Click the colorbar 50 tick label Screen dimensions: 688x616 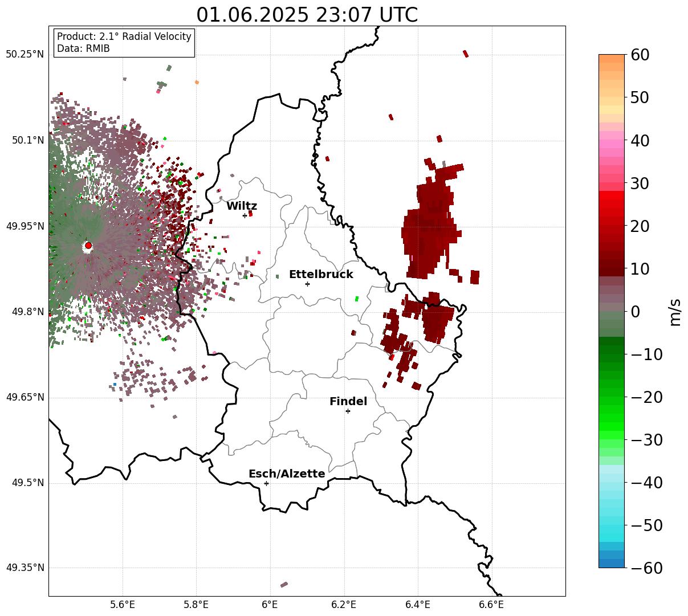point(640,97)
